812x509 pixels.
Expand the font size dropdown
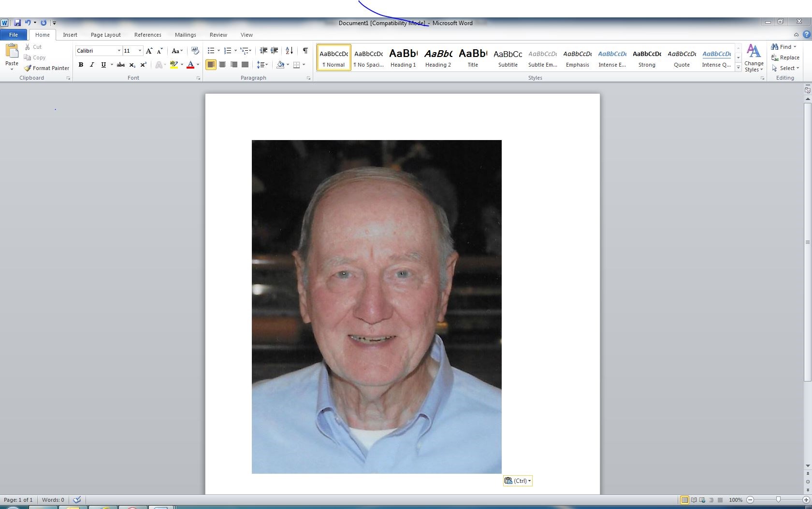pyautogui.click(x=140, y=51)
